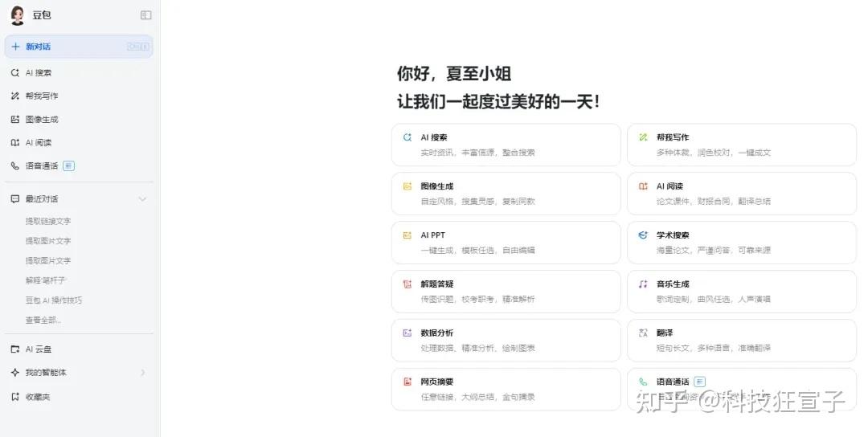The height and width of the screenshot is (437, 868).
Task: Click the 语音通话 phone icon in sidebar
Action: (x=15, y=165)
